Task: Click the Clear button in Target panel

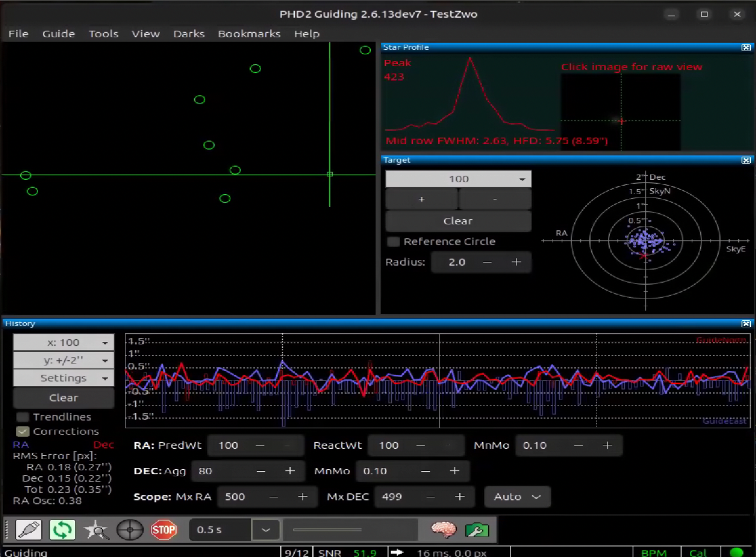Action: [x=458, y=221]
